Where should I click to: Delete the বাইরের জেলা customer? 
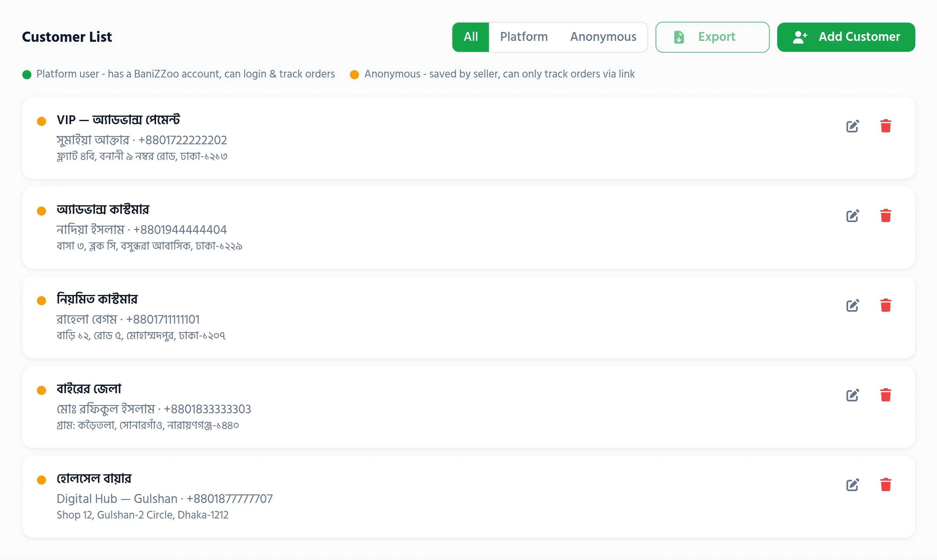[886, 395]
